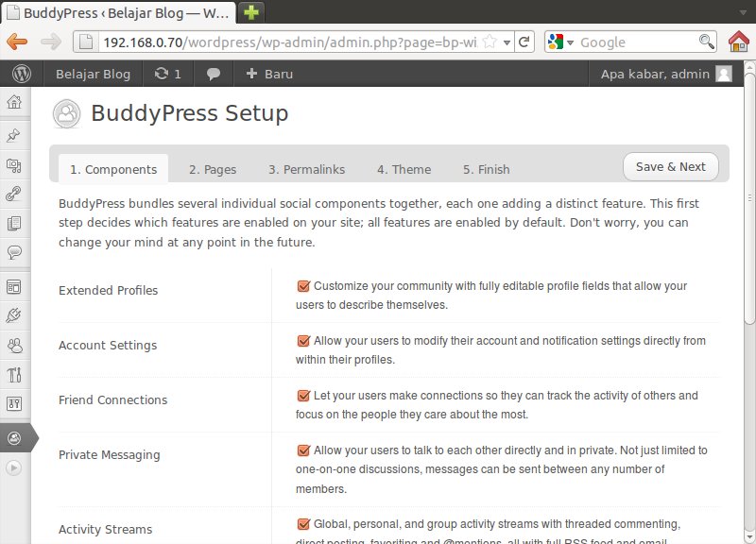Click the scrollbar up arrow
The height and width of the screenshot is (544, 756).
tap(749, 67)
